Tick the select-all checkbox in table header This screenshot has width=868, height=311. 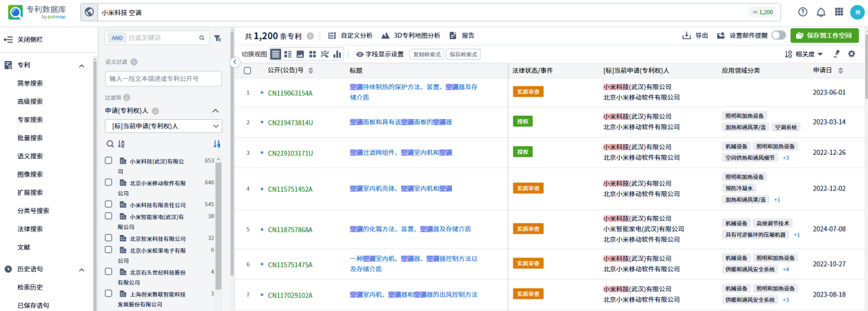click(x=248, y=71)
